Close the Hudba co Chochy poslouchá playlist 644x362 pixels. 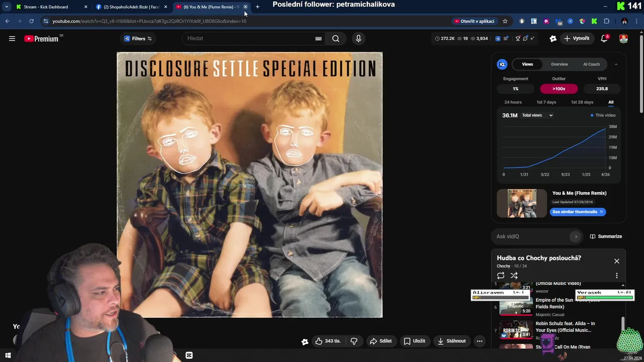pos(616,261)
